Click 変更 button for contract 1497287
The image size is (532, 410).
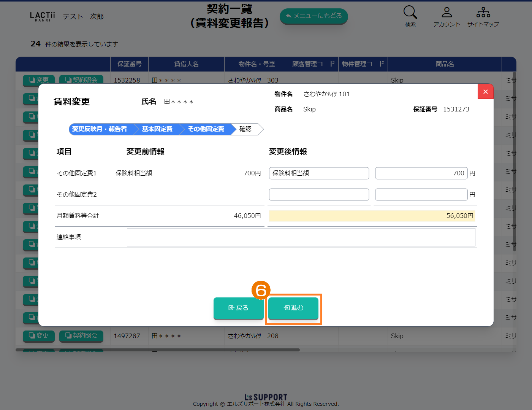[39, 336]
